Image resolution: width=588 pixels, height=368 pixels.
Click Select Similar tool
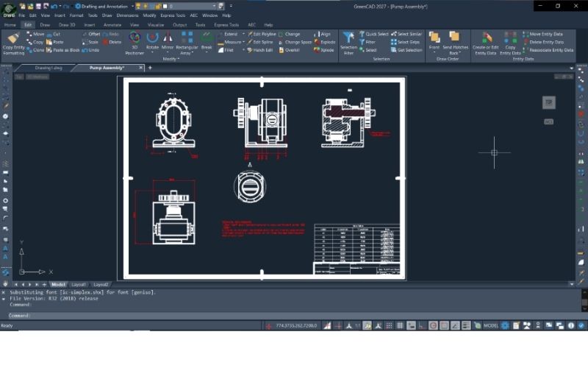pos(406,34)
